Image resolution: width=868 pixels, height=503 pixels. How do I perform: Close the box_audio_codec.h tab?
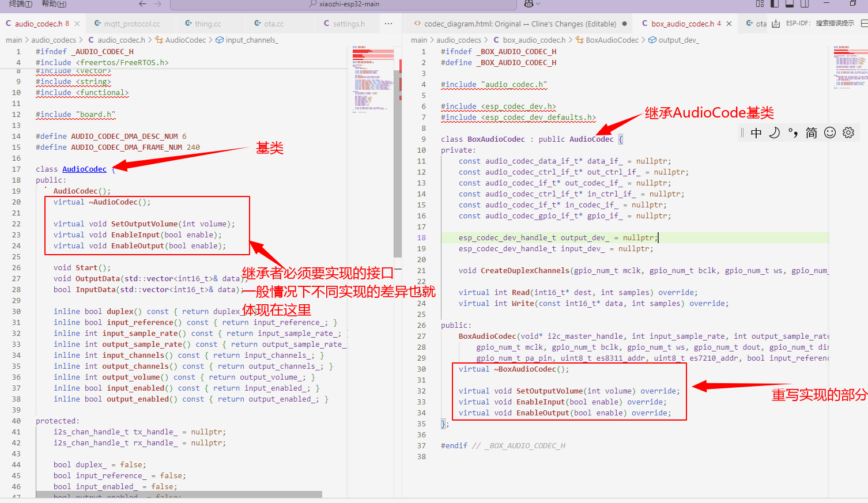click(x=729, y=24)
